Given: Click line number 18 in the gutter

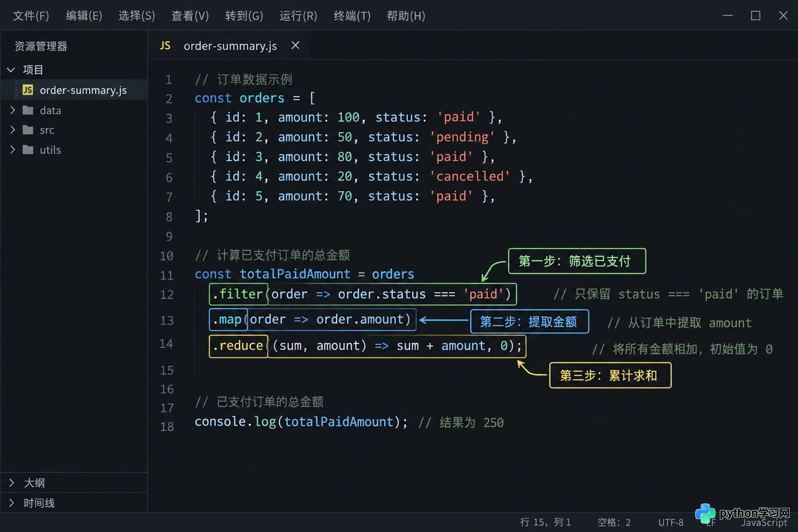Looking at the screenshot, I should point(167,427).
